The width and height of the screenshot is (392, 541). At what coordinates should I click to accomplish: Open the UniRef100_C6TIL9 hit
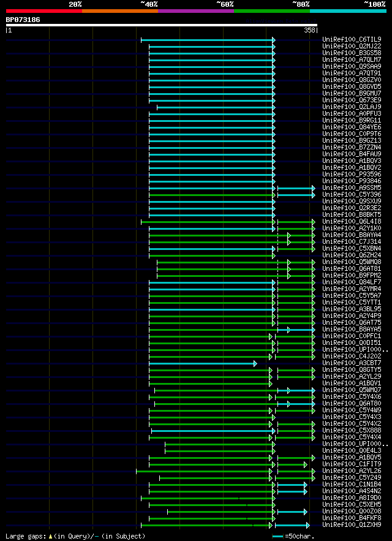pyautogui.click(x=352, y=40)
